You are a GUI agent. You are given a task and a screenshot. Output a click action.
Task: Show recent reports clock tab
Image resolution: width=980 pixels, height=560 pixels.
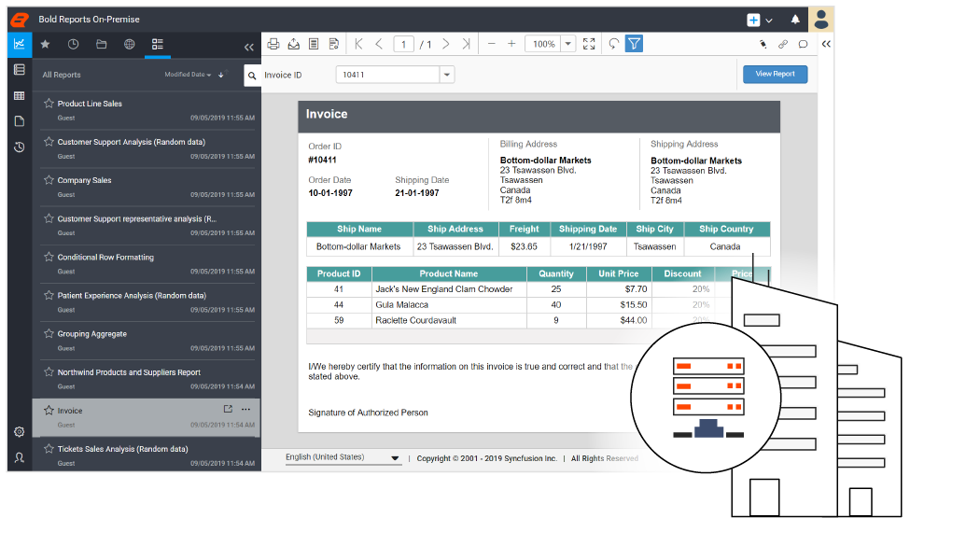[73, 45]
